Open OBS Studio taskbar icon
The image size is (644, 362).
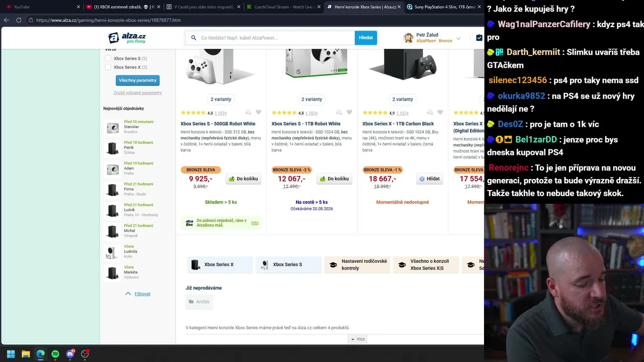[x=85, y=354]
